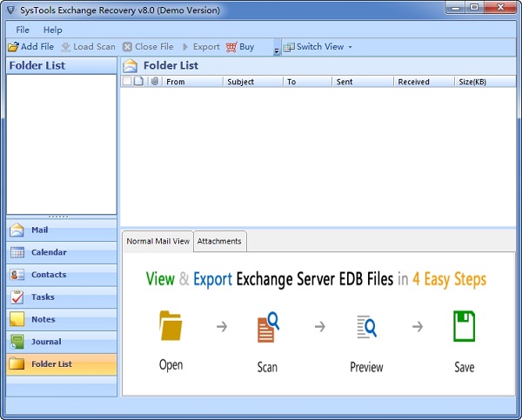Open the Calendar section icon
The image size is (522, 420).
tap(17, 252)
